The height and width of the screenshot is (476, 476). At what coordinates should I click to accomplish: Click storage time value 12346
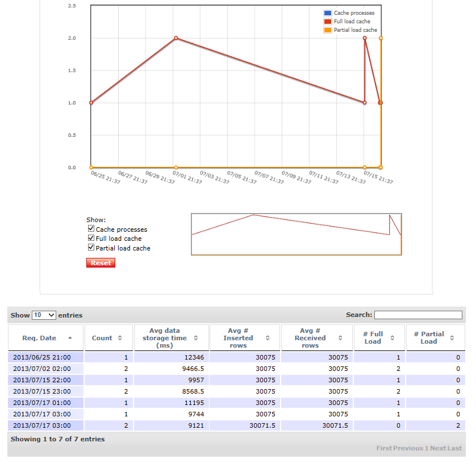194,357
